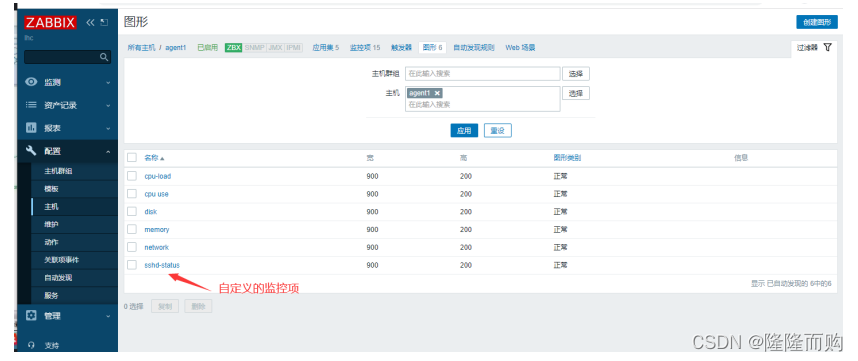Open the cpu-load graph link
This screenshot has width=858, height=361.
158,176
